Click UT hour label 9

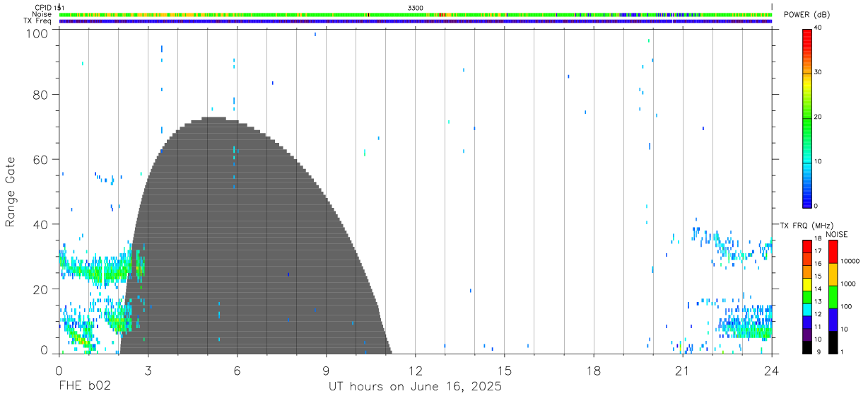(326, 369)
